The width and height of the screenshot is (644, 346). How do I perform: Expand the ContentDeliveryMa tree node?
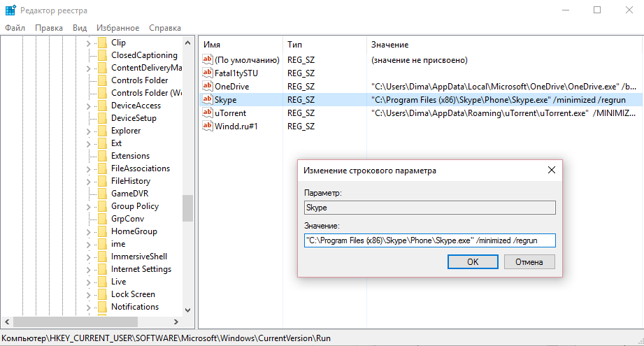coord(88,68)
